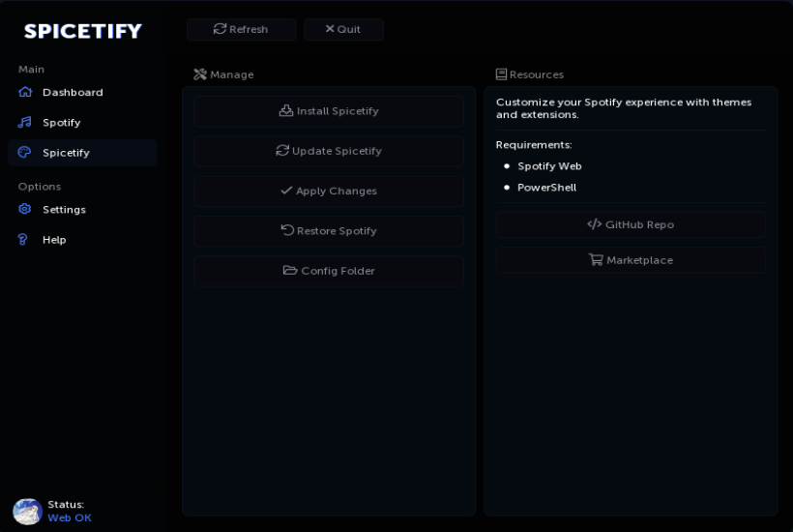Click the X icon on Quit
The height and width of the screenshot is (532, 793).
tap(330, 29)
